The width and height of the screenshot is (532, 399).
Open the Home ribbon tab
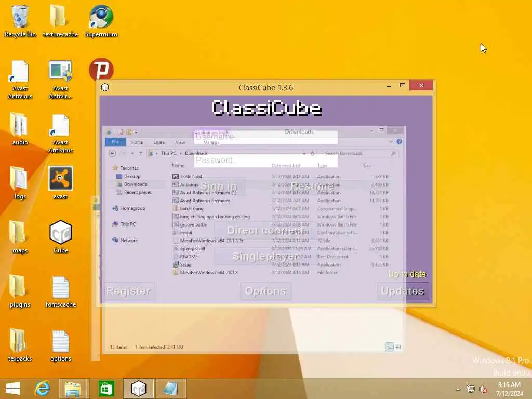(137, 142)
